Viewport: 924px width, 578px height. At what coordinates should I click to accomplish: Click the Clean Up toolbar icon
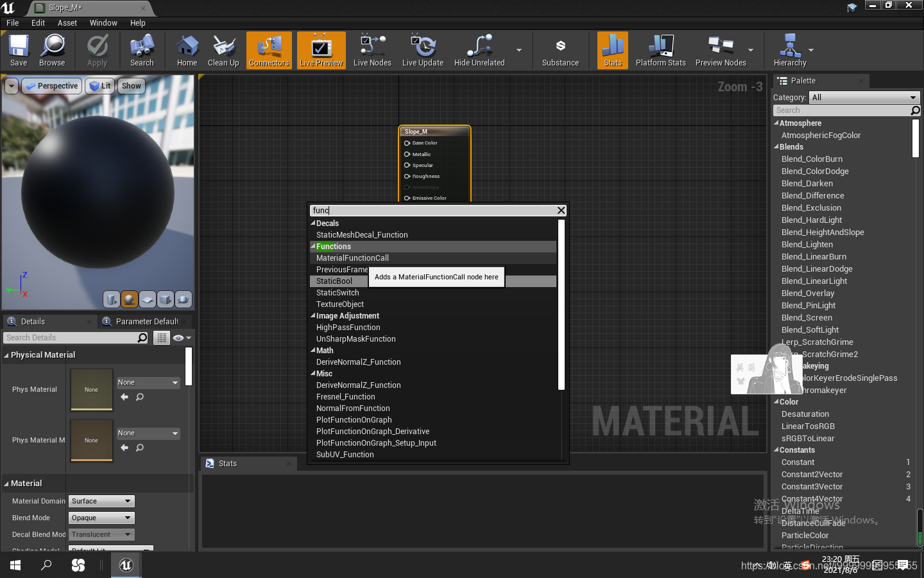tap(223, 50)
